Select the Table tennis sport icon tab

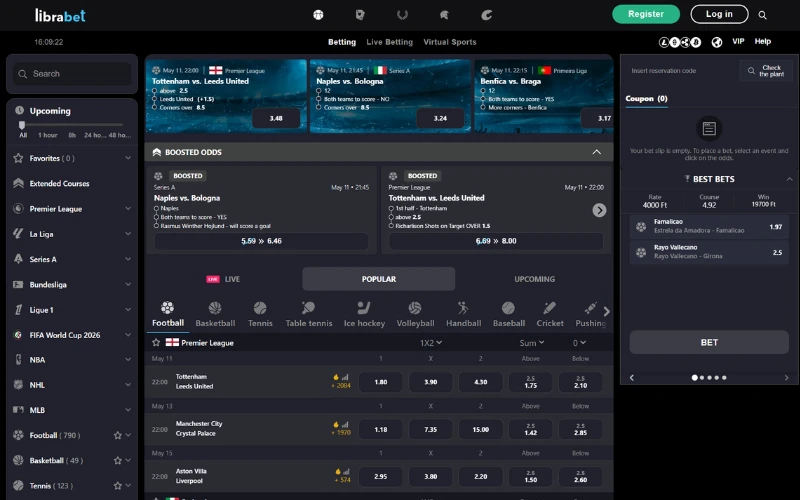pos(309,314)
